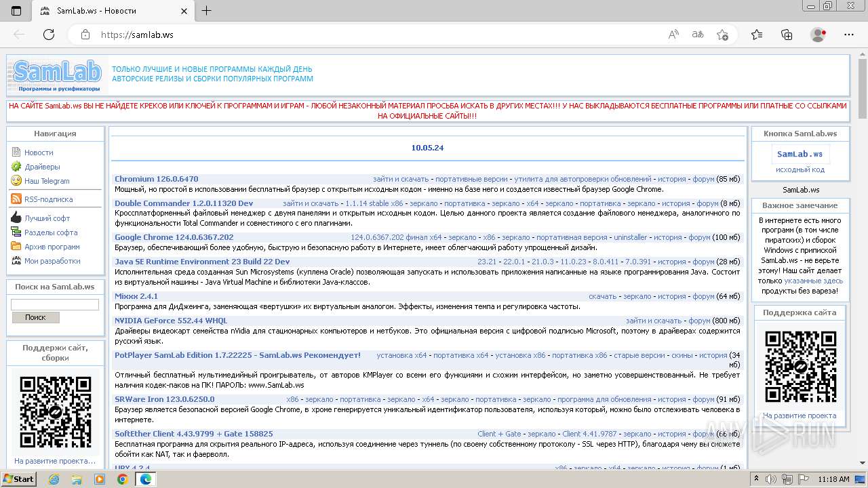Open 7.0.391 version link in Java row

638,262
